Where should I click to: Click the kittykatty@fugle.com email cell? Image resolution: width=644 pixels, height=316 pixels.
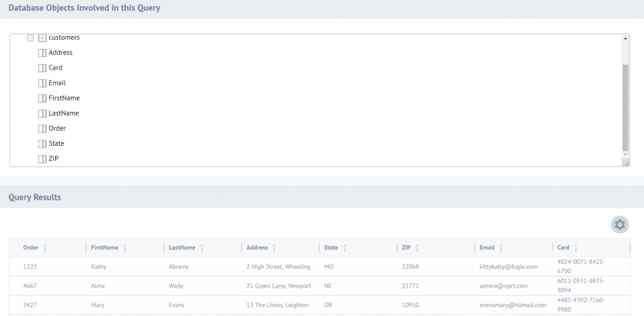click(508, 267)
